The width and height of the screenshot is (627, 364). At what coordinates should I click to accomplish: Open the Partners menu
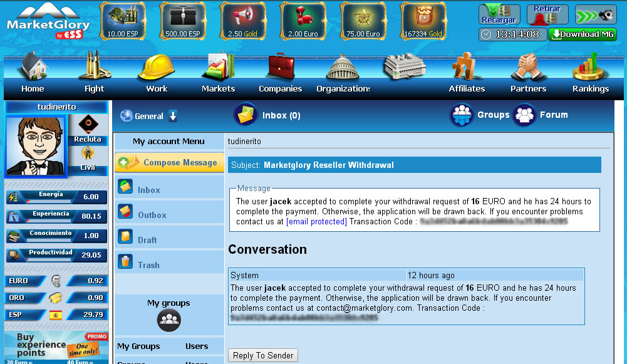pyautogui.click(x=528, y=73)
